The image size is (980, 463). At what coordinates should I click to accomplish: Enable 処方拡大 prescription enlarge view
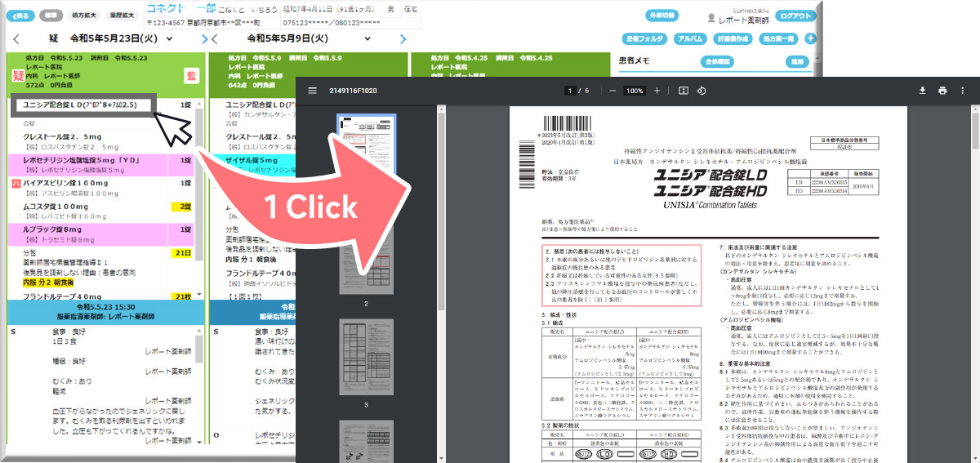(x=83, y=15)
